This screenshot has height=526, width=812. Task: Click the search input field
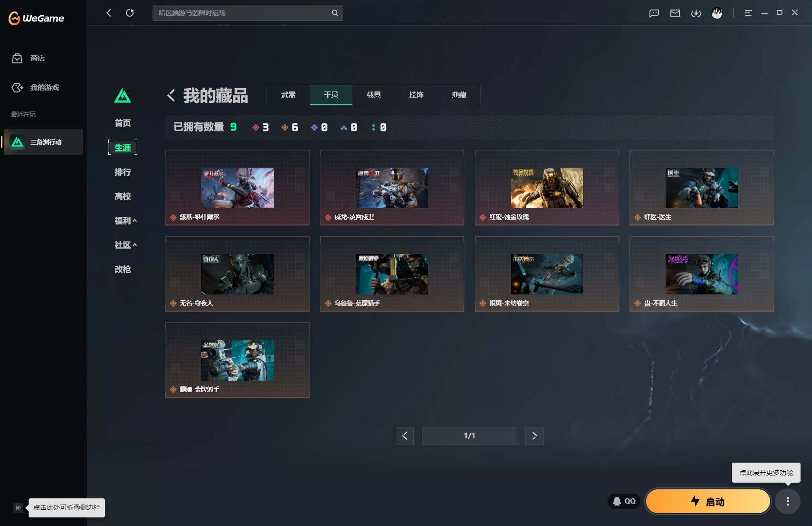248,13
